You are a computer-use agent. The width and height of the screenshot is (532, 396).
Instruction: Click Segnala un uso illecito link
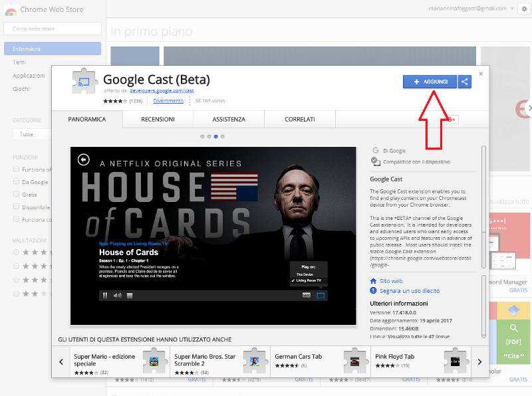click(x=410, y=291)
